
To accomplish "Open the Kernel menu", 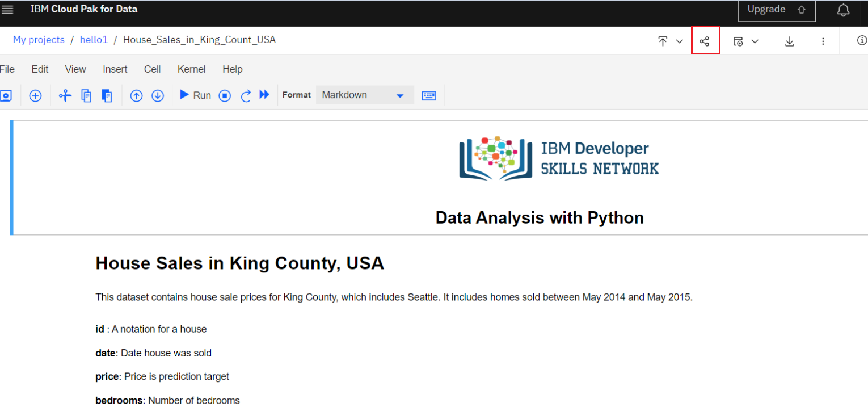I will (x=191, y=69).
